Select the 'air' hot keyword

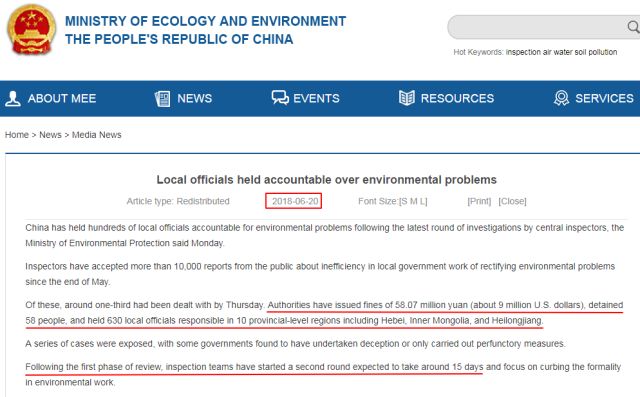coord(547,52)
